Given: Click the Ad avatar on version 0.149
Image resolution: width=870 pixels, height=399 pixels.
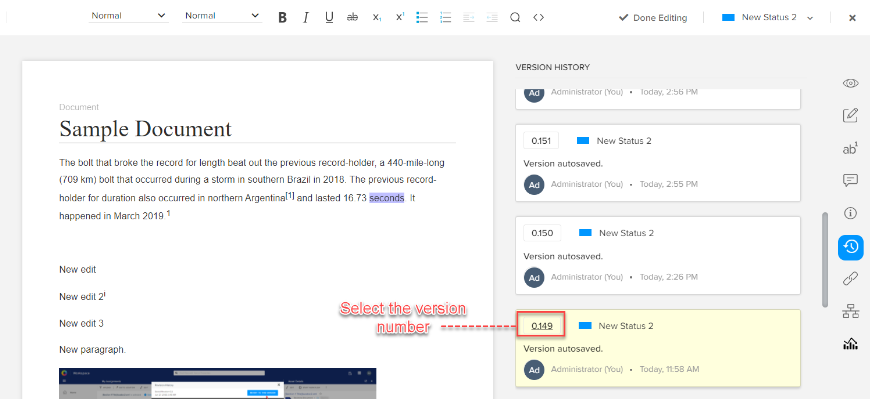Looking at the screenshot, I should click(x=534, y=370).
